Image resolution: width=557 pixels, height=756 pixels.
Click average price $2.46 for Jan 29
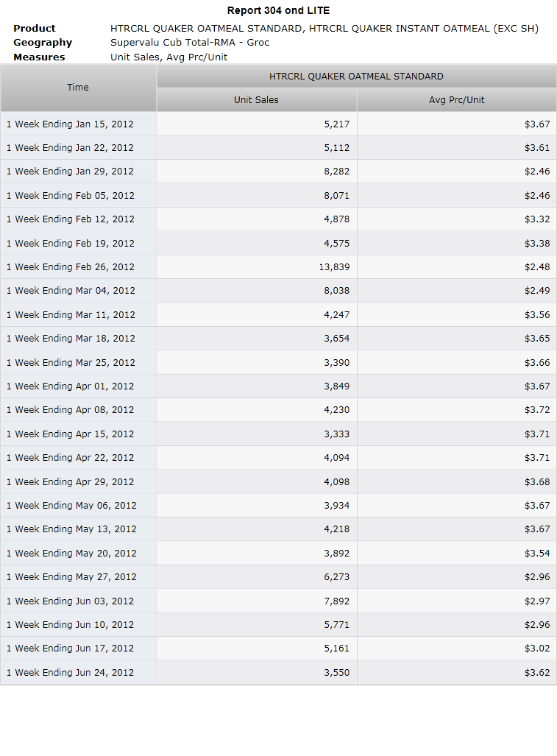point(537,172)
